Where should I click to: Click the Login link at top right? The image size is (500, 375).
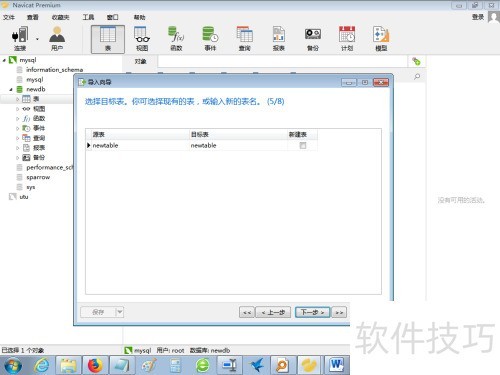478,17
